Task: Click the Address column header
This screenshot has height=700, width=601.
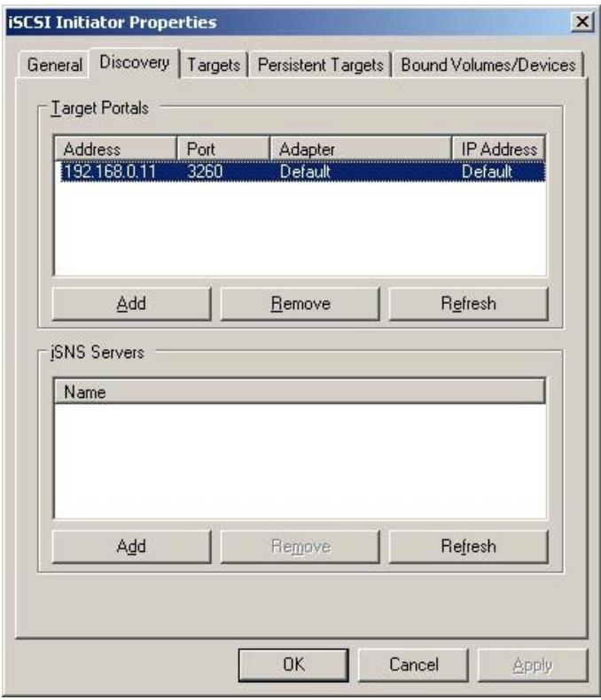Action: tap(115, 149)
